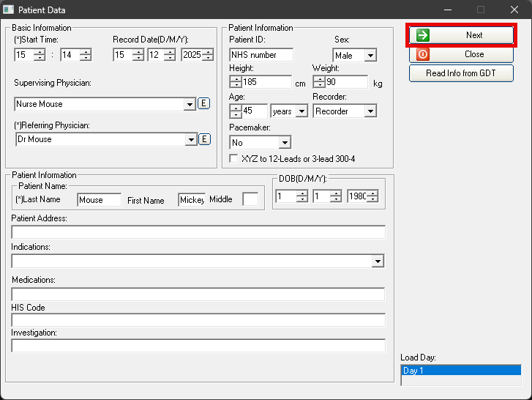Expand the Recorder dropdown list

click(x=370, y=111)
